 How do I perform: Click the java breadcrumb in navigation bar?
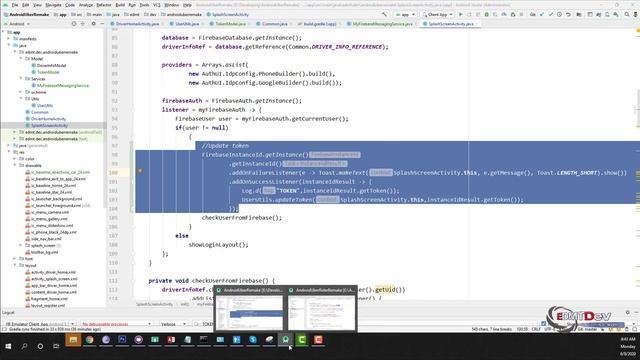[113, 14]
